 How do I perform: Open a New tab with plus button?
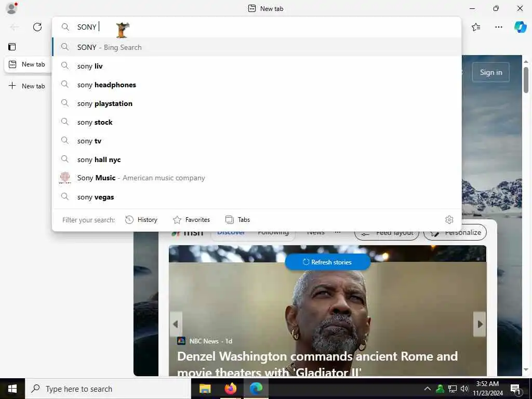pos(27,86)
